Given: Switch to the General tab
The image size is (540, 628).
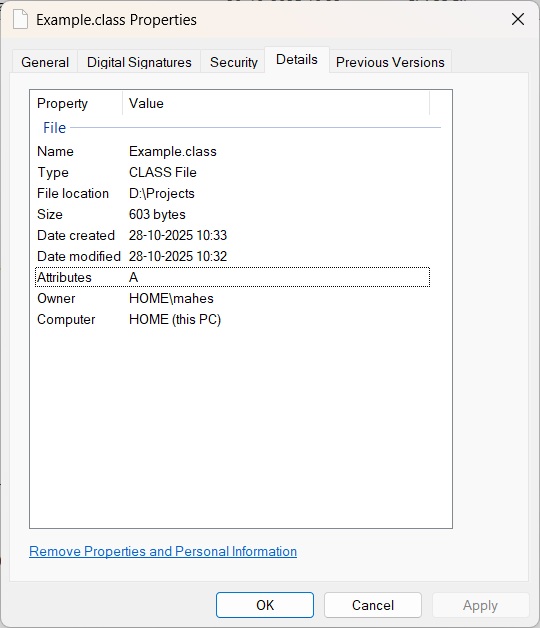Looking at the screenshot, I should click(x=45, y=62).
